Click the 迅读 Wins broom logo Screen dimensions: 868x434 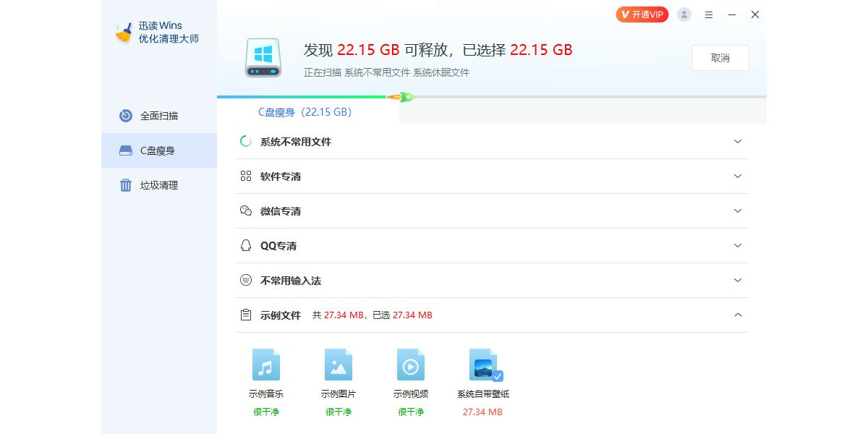coord(124,33)
